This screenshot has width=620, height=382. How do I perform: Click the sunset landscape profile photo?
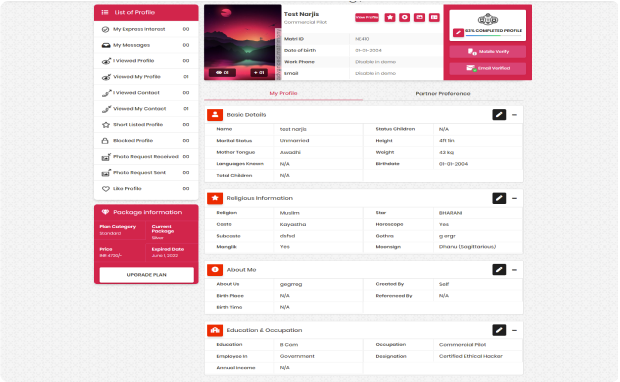click(242, 42)
